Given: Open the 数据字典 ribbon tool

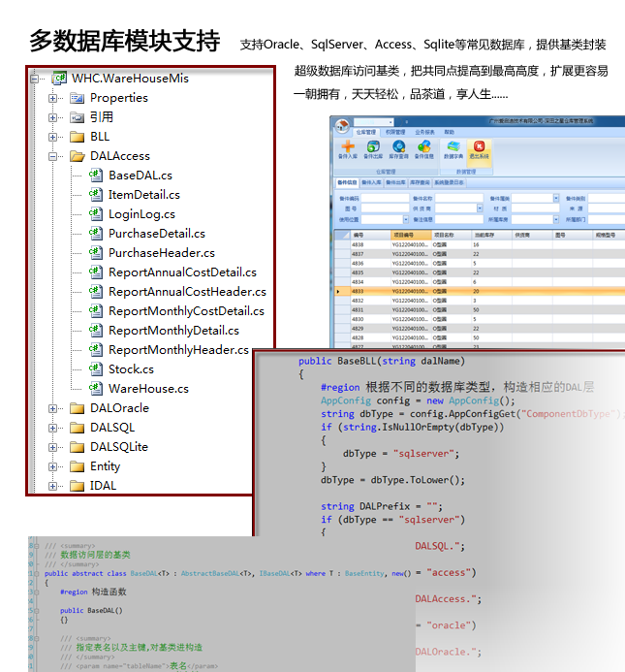Looking at the screenshot, I should click(x=453, y=149).
